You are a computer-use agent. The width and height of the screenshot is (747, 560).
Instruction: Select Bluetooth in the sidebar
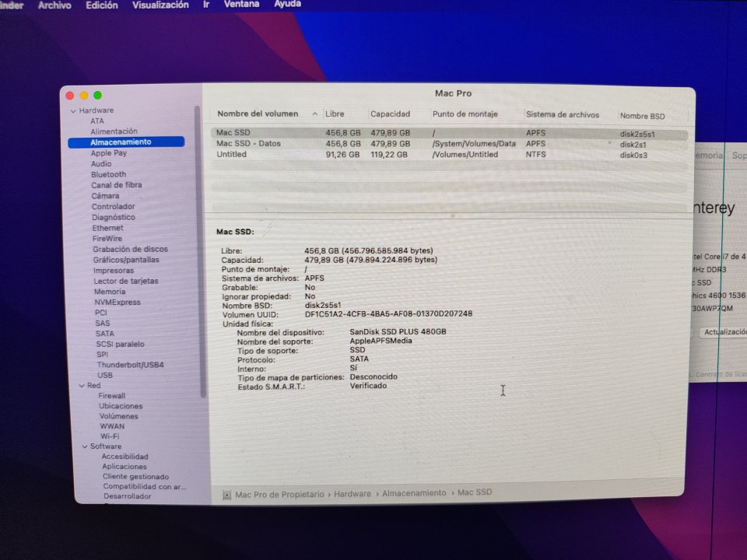109,175
